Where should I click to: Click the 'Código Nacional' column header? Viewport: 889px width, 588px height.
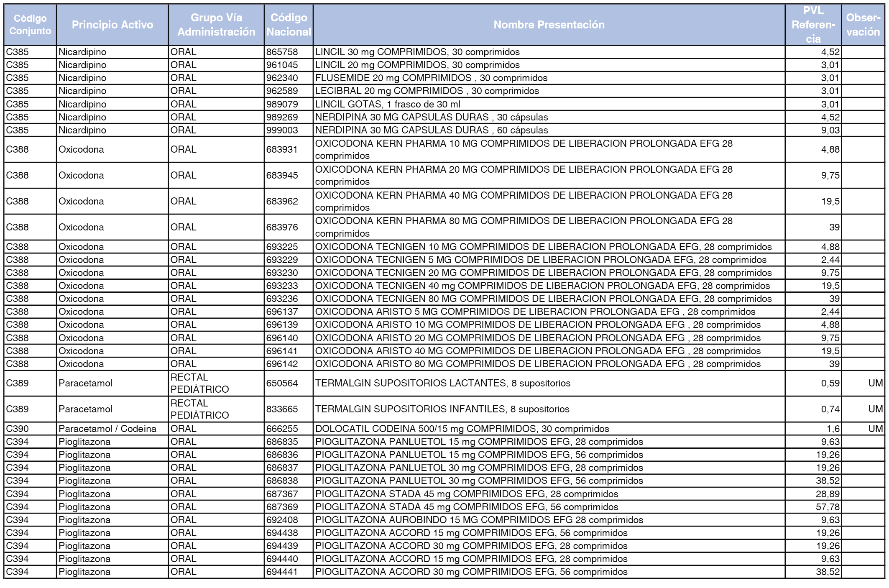(289, 25)
